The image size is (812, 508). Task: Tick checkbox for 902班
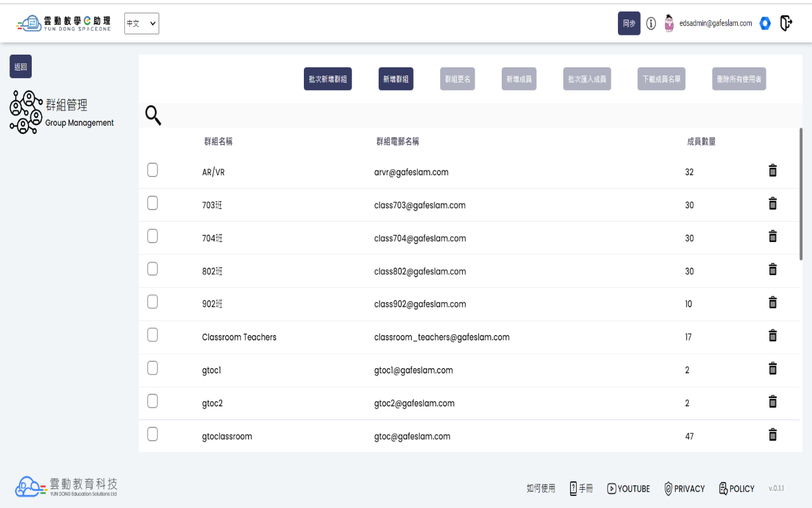coord(152,302)
